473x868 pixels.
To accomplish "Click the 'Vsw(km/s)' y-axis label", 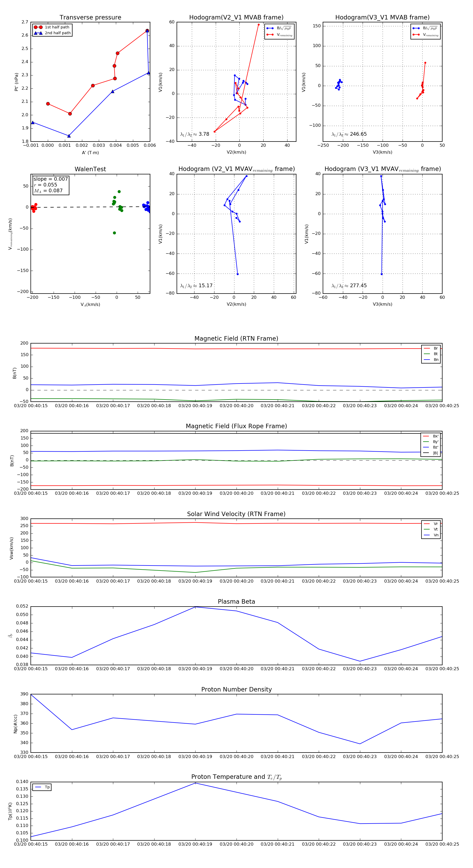I will click(x=12, y=548).
